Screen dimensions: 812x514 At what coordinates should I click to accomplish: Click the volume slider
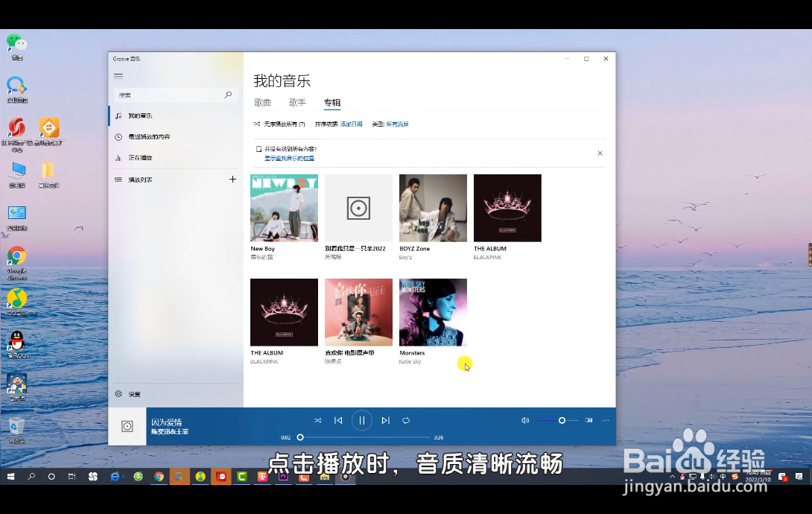point(557,420)
